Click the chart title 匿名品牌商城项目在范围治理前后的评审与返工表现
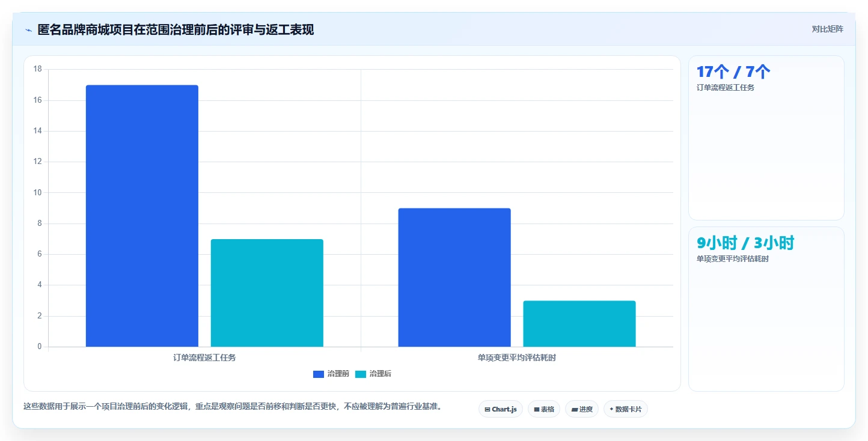The image size is (868, 441). (x=176, y=30)
